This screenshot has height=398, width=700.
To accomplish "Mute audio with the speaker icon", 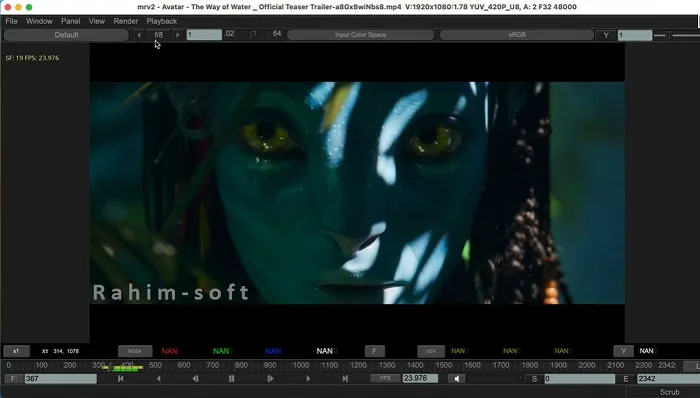I will click(456, 378).
